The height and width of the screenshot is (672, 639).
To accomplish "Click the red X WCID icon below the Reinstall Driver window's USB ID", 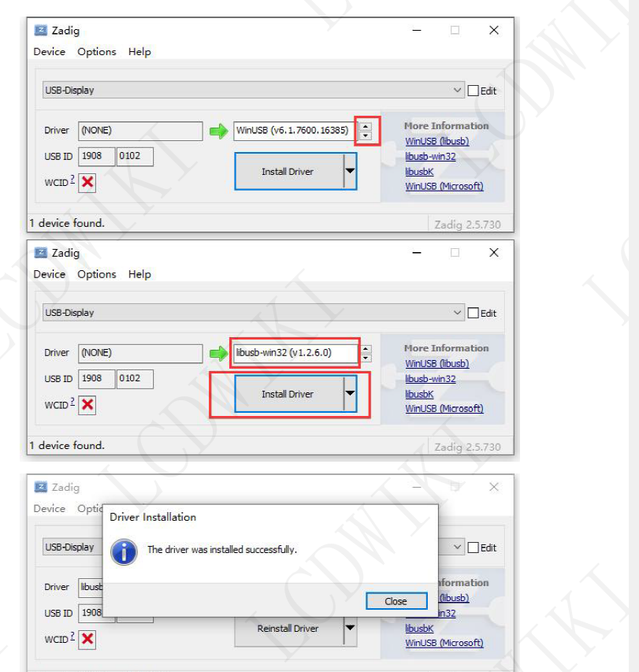I will tap(87, 640).
